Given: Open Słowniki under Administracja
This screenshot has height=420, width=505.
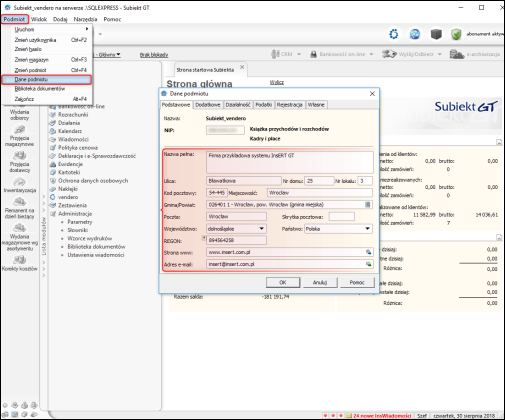Looking at the screenshot, I should [78, 230].
